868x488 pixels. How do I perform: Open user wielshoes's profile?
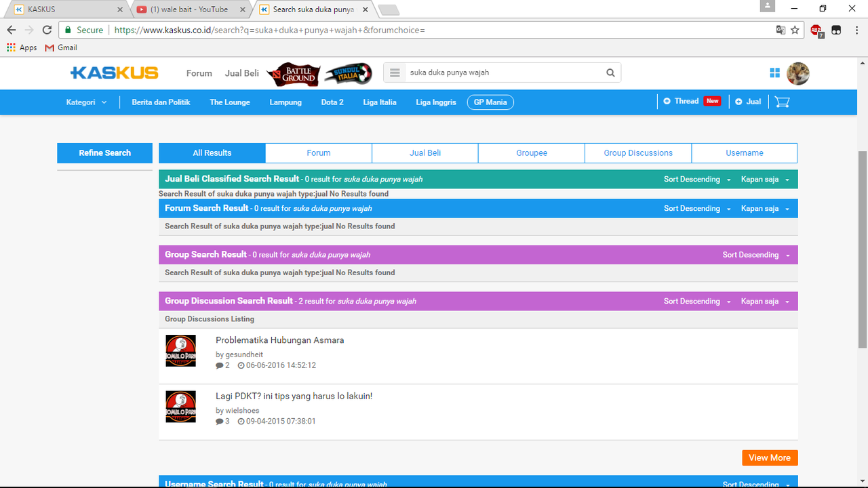point(243,411)
